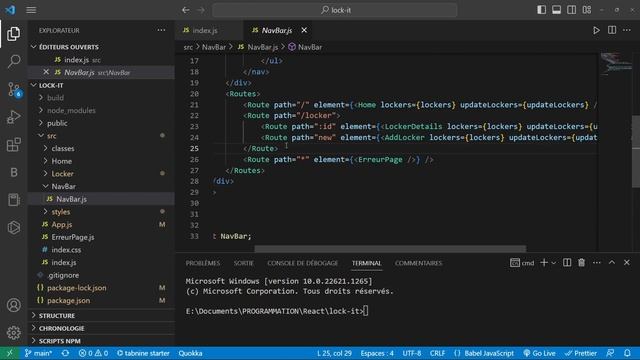This screenshot has height=360, width=640.
Task: Click the minimap code preview
Action: pyautogui.click(x=616, y=64)
